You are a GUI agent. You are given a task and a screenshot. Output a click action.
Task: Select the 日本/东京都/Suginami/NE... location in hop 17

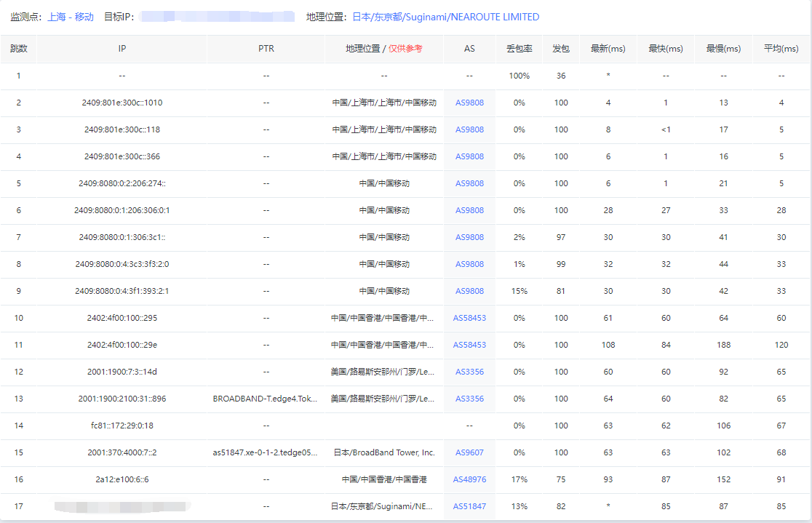tap(382, 506)
